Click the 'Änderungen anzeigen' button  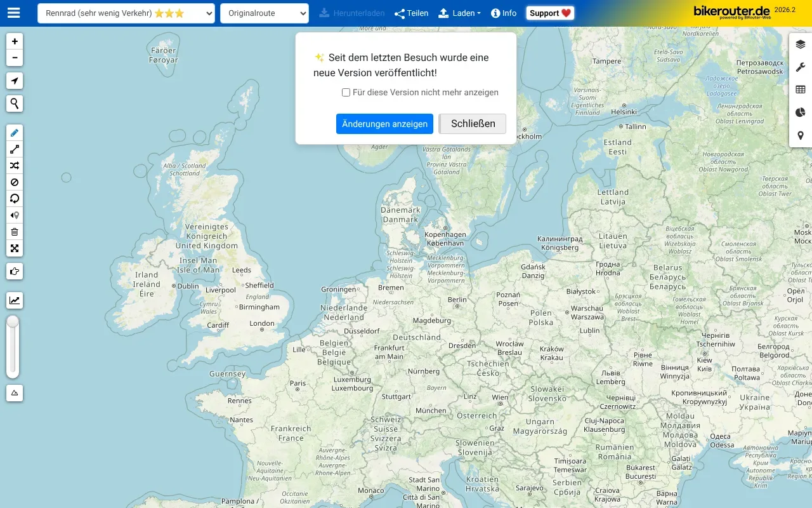tap(384, 124)
